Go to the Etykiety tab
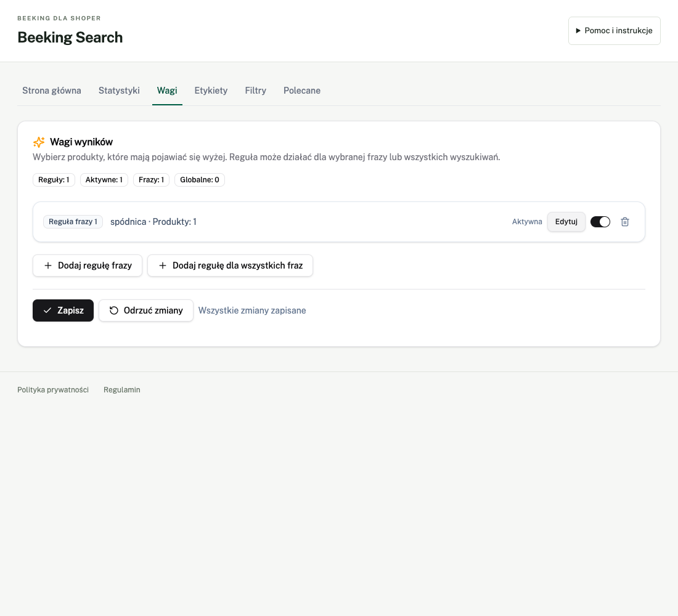This screenshot has width=678, height=616. click(211, 91)
